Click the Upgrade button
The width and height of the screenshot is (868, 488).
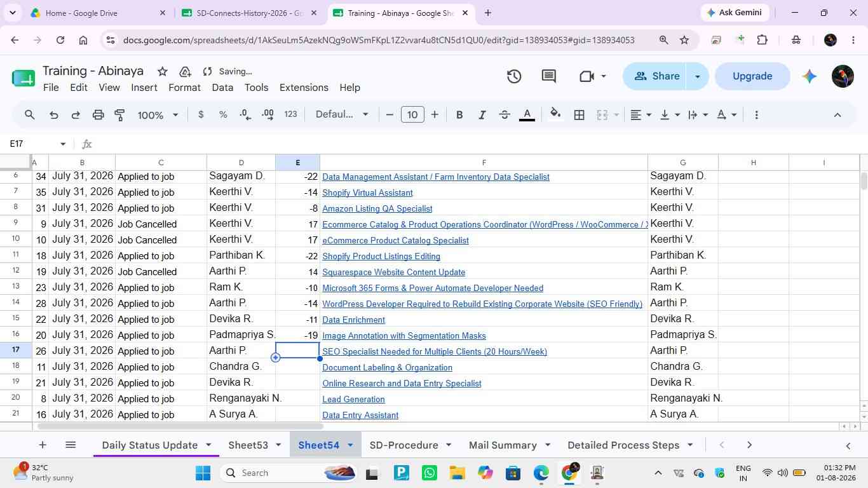click(752, 76)
